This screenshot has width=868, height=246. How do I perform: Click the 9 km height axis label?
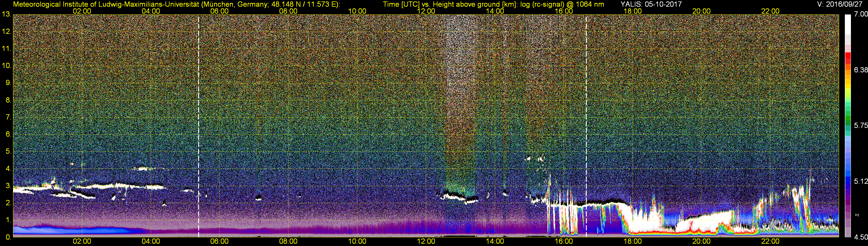8,83
